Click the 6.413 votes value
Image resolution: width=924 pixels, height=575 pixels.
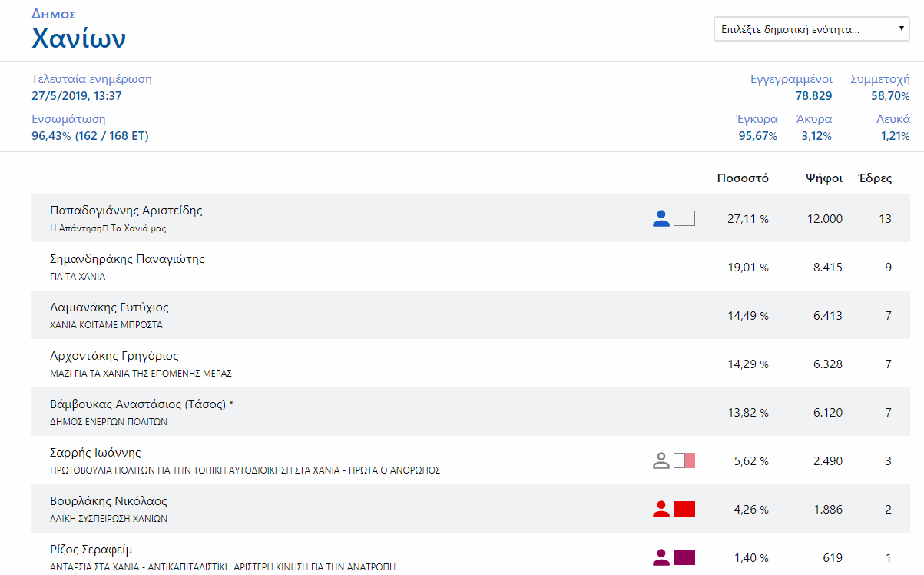(x=828, y=316)
